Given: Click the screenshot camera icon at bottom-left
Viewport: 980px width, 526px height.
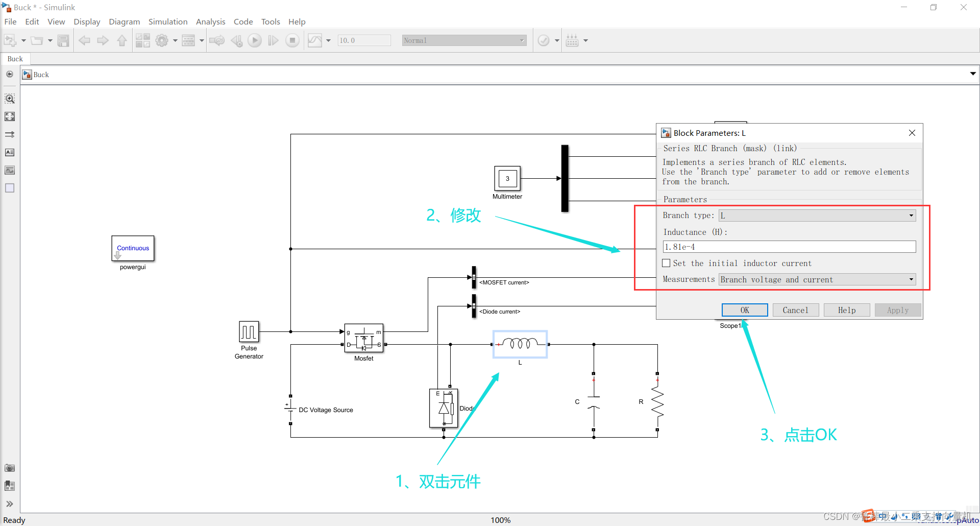Looking at the screenshot, I should tap(10, 468).
